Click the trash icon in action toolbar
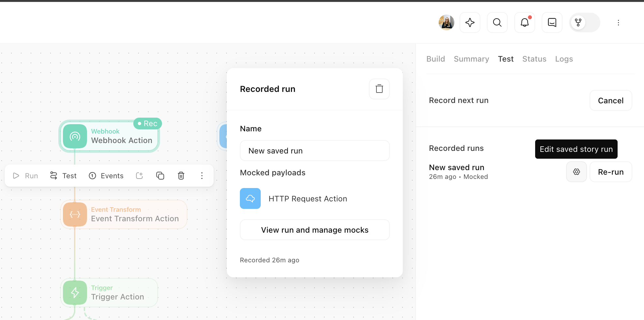644x320 pixels. click(181, 176)
